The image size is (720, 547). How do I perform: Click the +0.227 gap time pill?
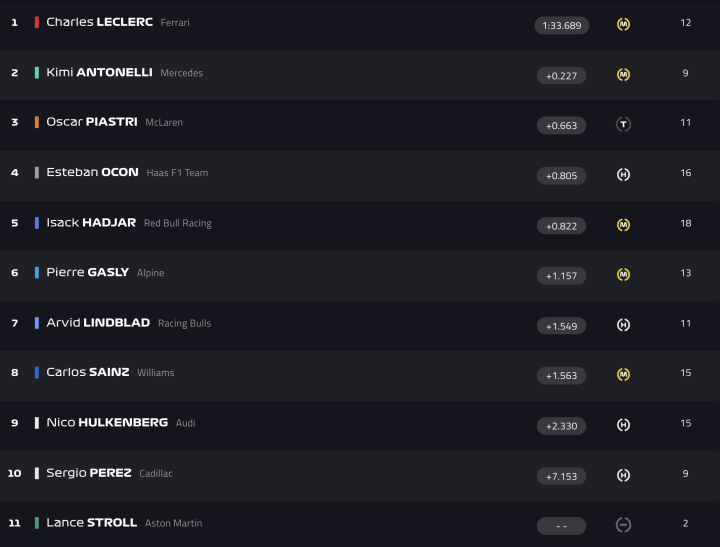pos(561,75)
